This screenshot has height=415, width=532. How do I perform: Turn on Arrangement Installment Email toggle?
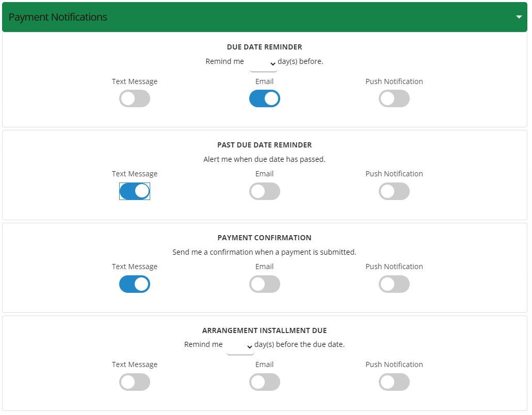[x=265, y=382]
